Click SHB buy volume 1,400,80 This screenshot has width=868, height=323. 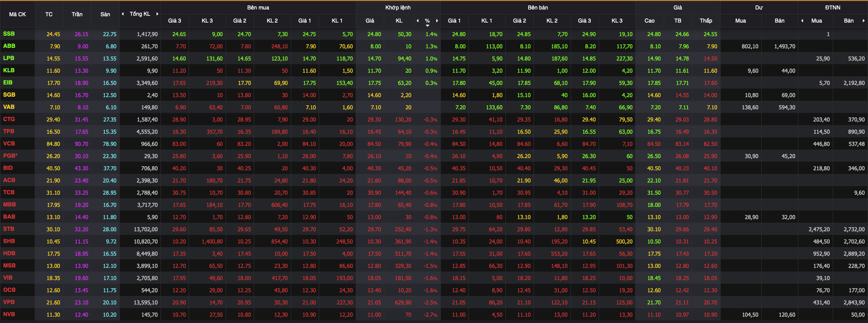[x=212, y=242]
